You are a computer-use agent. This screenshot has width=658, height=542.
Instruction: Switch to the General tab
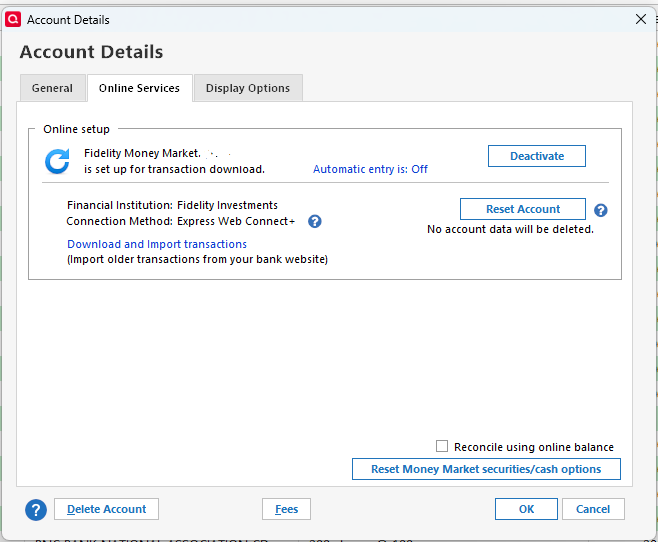click(x=52, y=88)
